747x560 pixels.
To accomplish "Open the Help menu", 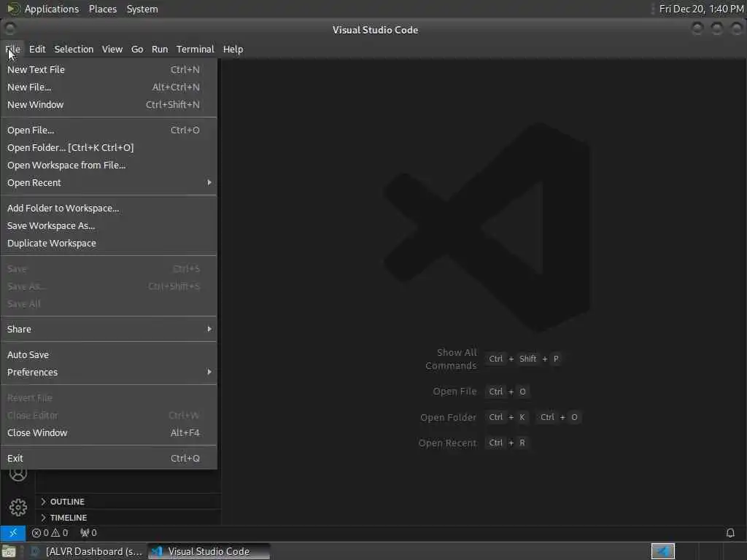I will click(233, 49).
